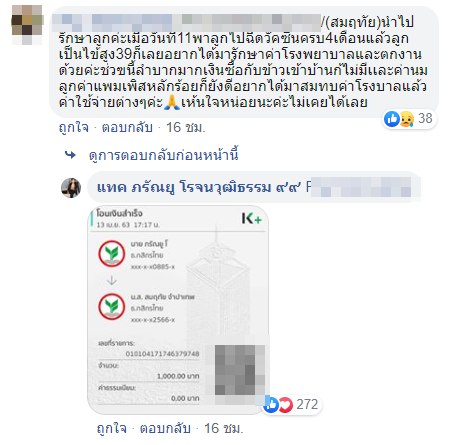Click the blue like reaction on top comment
The image size is (469, 445).
pos(392,119)
